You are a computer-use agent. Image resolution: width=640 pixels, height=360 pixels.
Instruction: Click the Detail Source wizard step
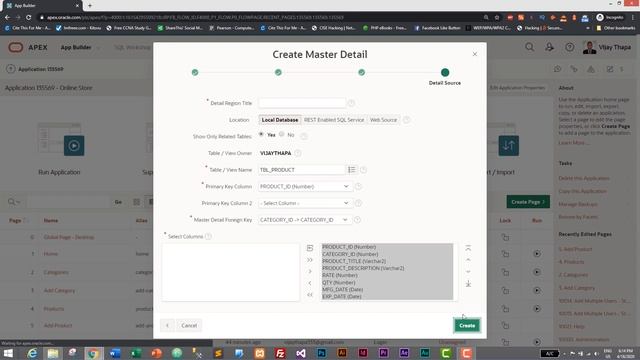coord(445,73)
